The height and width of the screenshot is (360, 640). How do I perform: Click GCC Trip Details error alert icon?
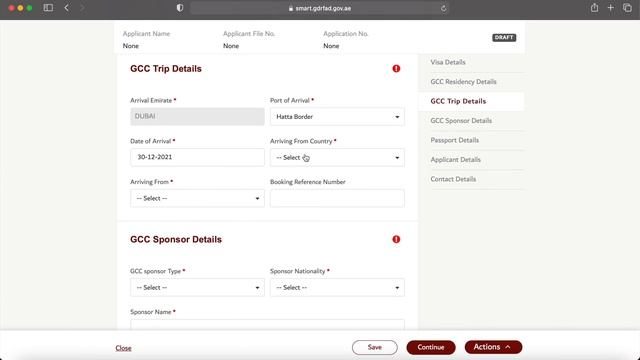396,69
